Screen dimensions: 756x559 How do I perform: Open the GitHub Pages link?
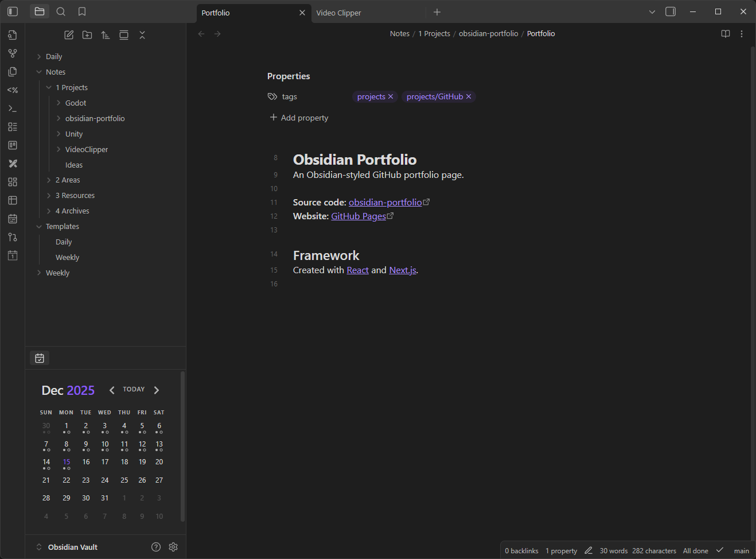point(358,216)
